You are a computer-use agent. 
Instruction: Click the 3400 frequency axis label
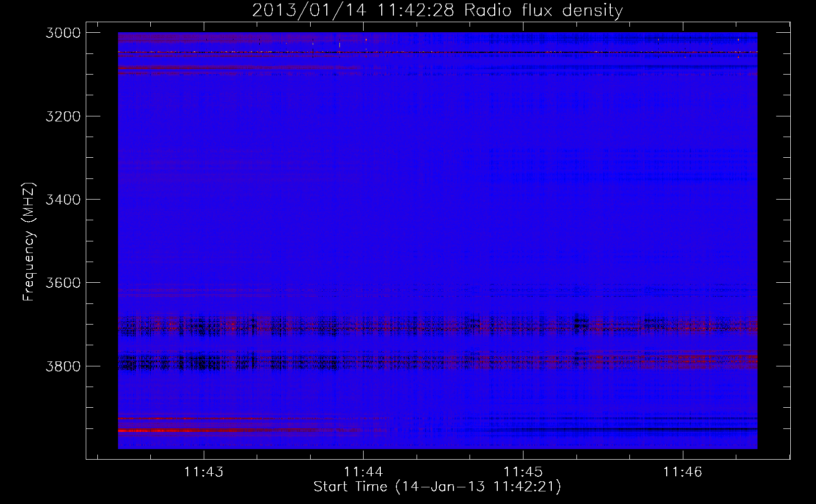coord(63,200)
